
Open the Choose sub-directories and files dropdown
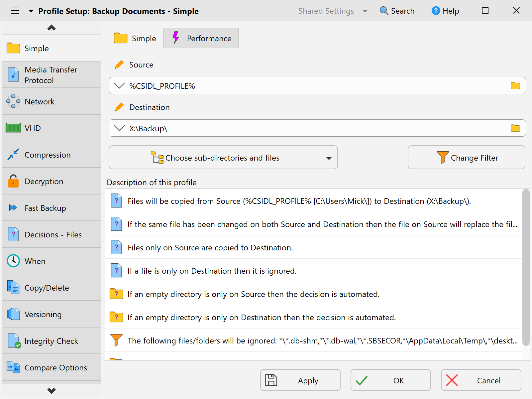329,158
